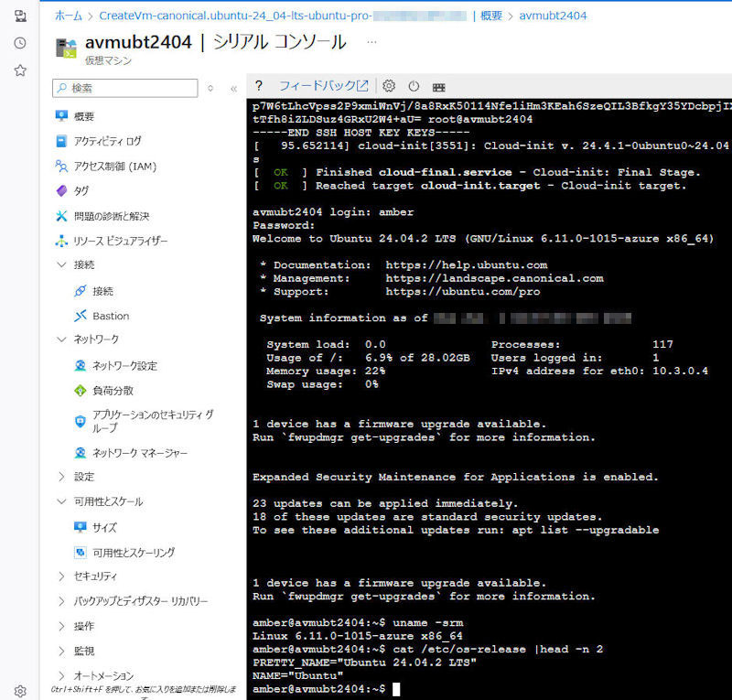This screenshot has width=732, height=700.
Task: Open the 概要 overview icon in sidebar
Action: click(61, 116)
